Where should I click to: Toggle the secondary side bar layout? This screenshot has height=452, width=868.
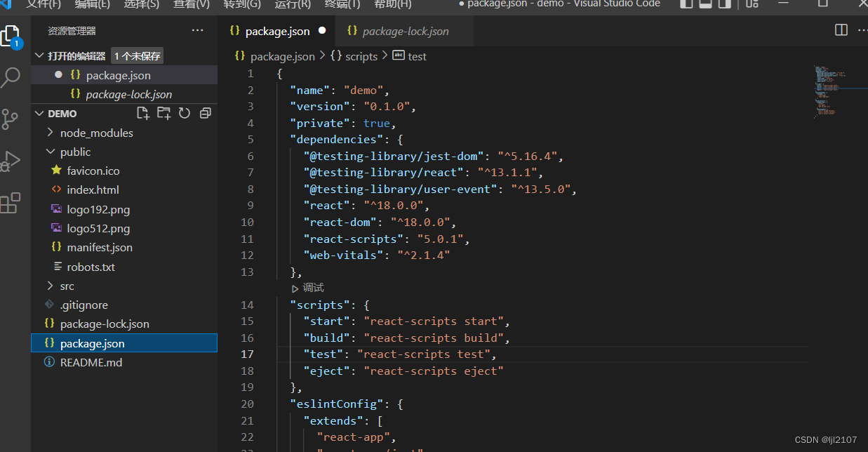click(725, 4)
